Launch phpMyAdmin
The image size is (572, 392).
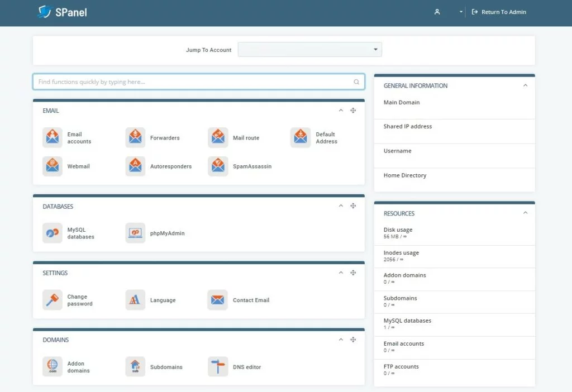[x=135, y=233]
